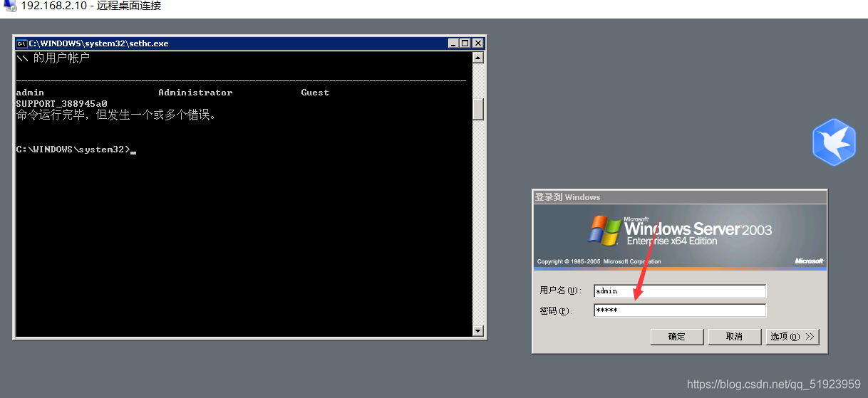868x398 pixels.
Task: Click the C:\WINDOWS\system32> prompt line
Action: (x=73, y=150)
